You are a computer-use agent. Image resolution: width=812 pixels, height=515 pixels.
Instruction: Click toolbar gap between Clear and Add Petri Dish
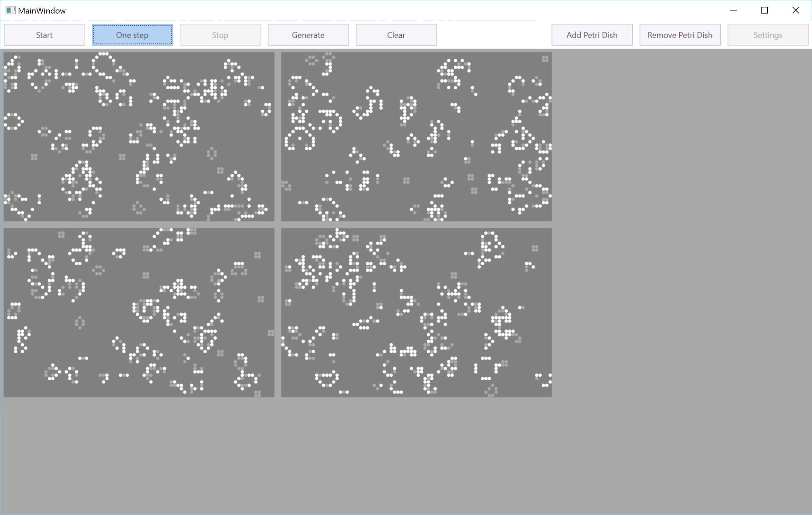494,35
